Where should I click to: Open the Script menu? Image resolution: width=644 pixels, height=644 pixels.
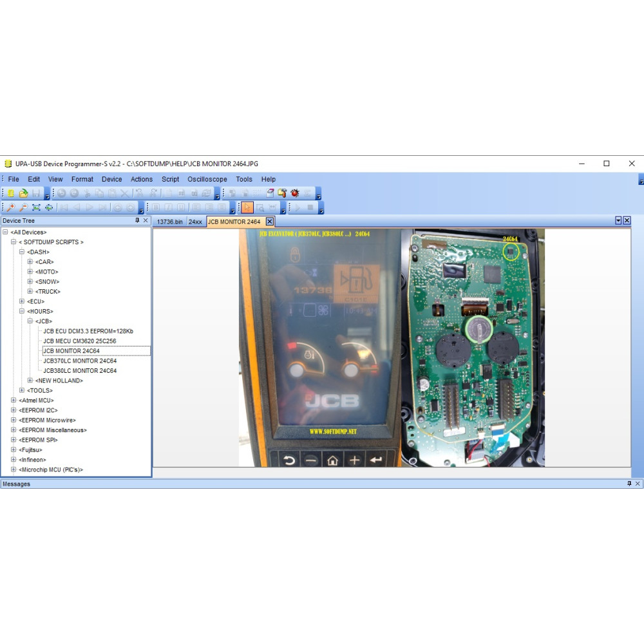click(171, 179)
